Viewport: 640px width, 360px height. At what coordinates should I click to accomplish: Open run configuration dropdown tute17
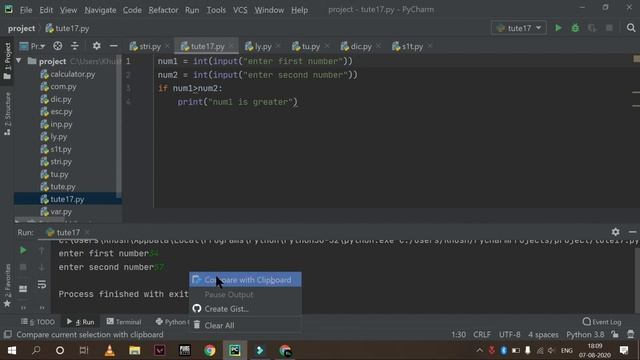click(x=518, y=28)
